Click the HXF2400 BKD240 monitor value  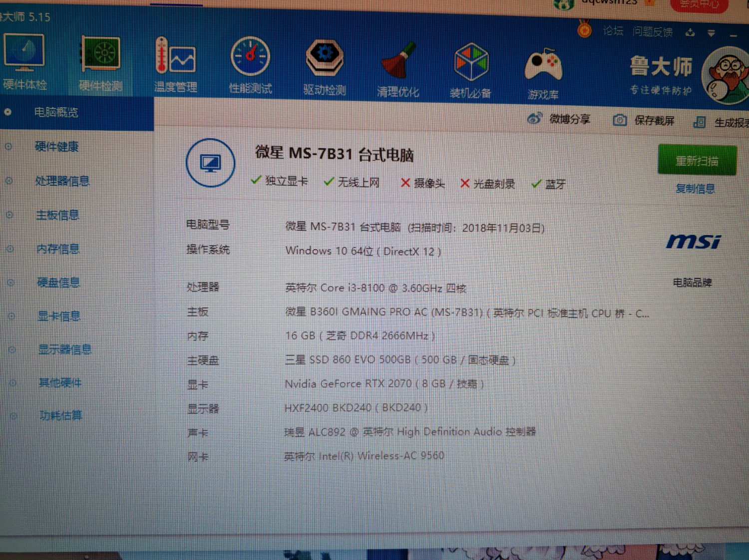pos(356,408)
